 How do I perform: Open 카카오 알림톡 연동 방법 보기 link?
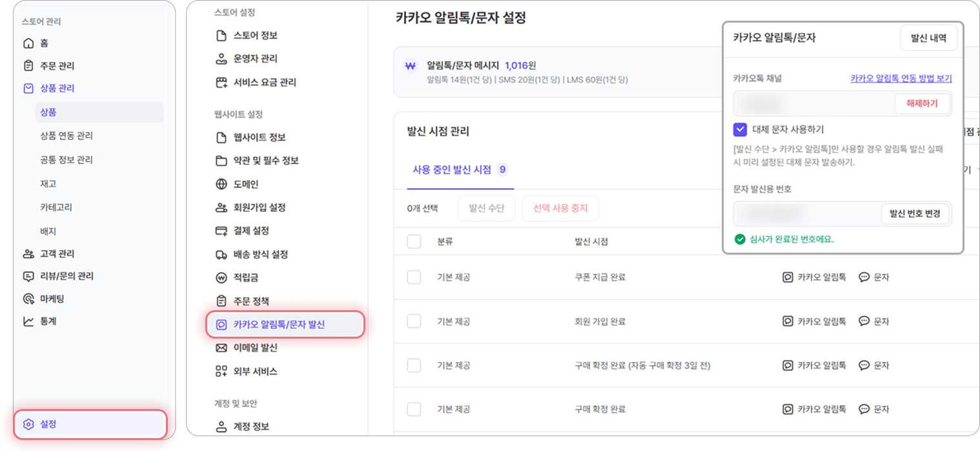coord(901,78)
